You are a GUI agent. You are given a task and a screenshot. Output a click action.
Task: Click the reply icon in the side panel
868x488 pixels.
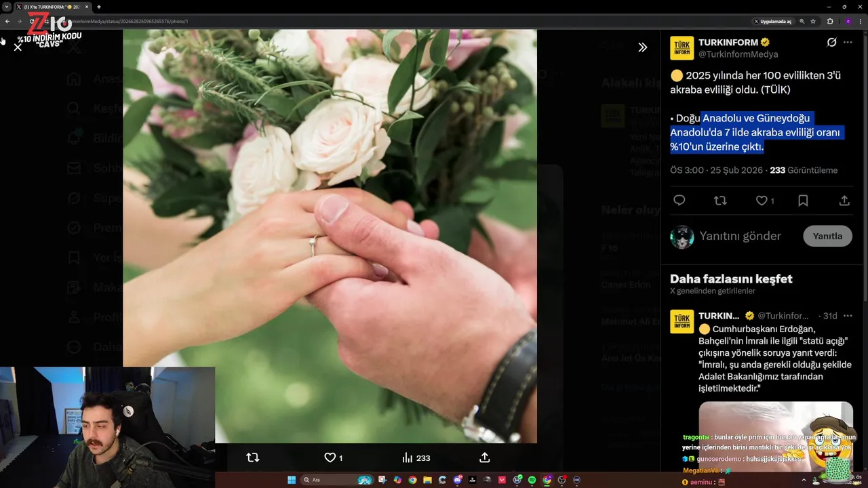point(679,201)
